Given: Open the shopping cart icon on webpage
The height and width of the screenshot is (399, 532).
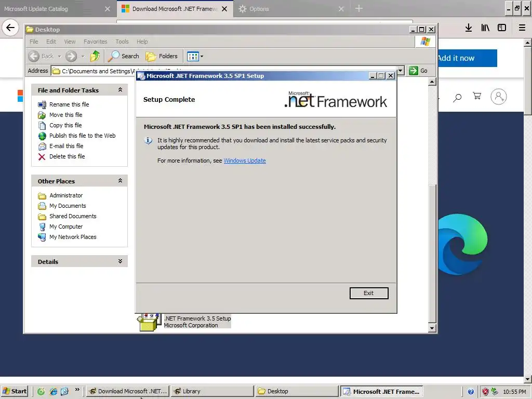Looking at the screenshot, I should [x=477, y=96].
